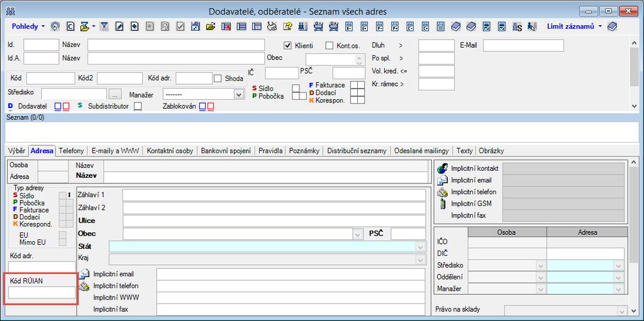Click the question mark help icon
The width and height of the screenshot is (644, 321).
pos(287,26)
